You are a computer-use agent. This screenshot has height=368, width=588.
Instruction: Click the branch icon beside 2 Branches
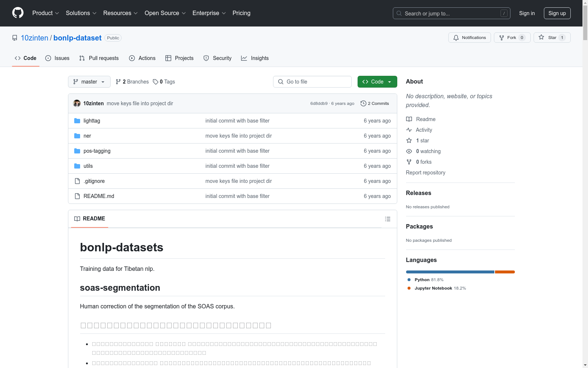coord(118,82)
